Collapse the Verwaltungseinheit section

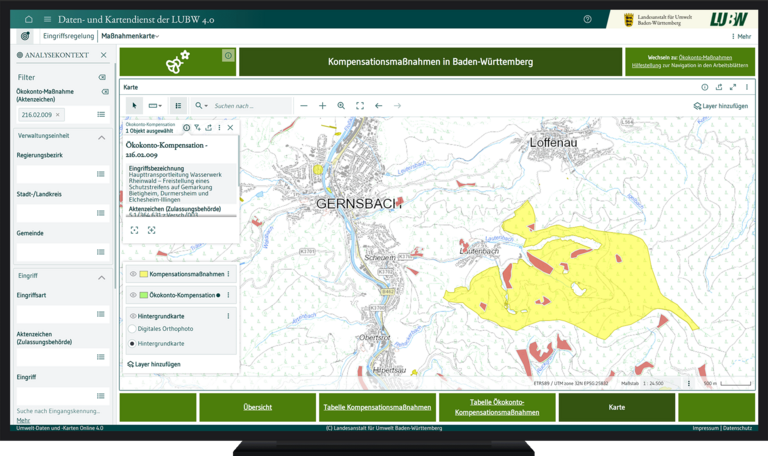(x=102, y=136)
